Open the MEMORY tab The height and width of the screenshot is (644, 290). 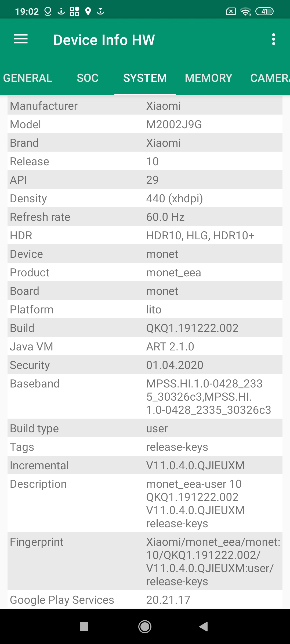[208, 78]
